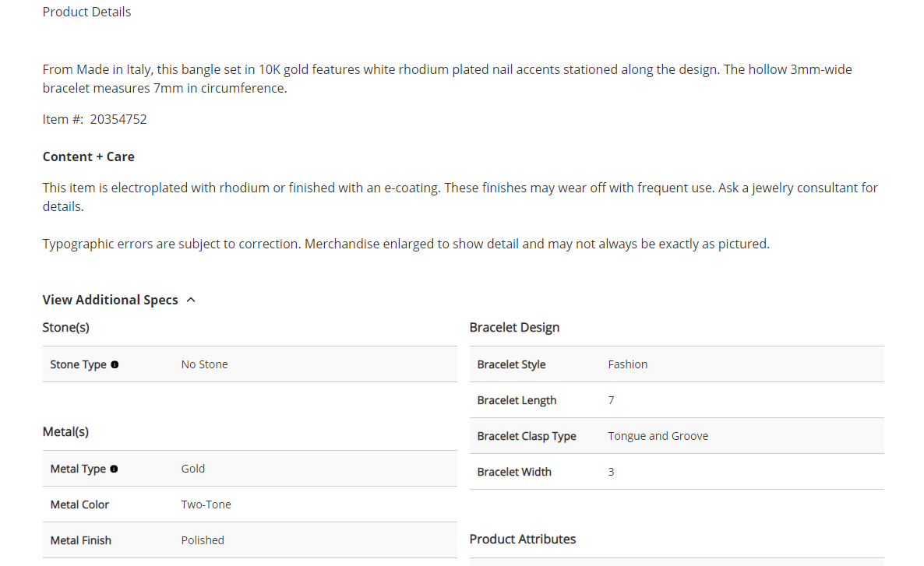
Task: Click the No Stone value
Action: (x=204, y=364)
